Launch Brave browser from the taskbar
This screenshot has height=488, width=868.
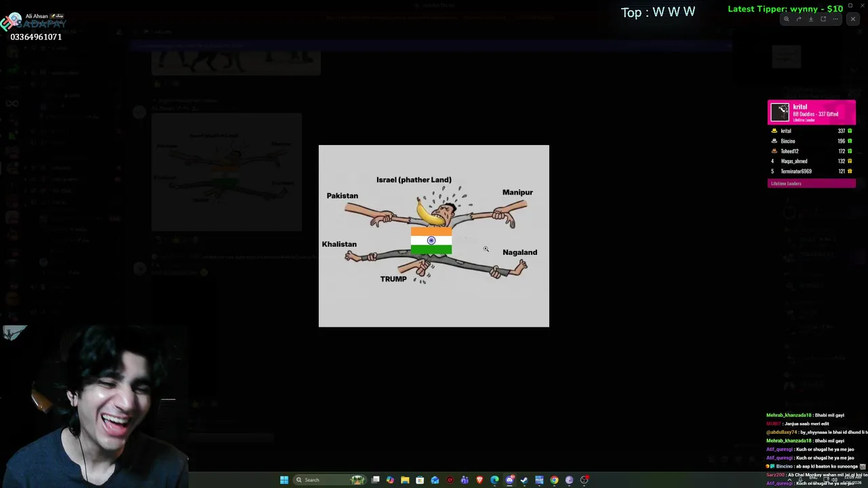pos(479,480)
